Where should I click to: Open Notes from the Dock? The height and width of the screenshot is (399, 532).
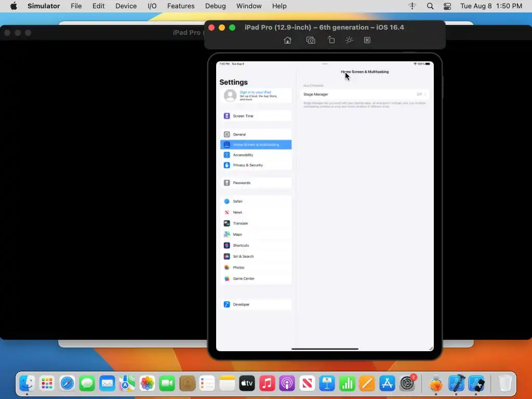[227, 383]
